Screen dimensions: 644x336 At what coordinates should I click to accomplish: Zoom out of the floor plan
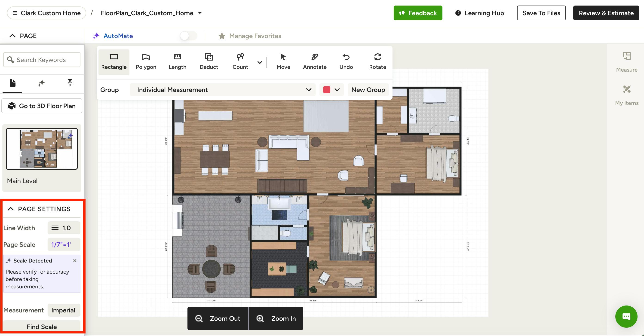tap(218, 318)
